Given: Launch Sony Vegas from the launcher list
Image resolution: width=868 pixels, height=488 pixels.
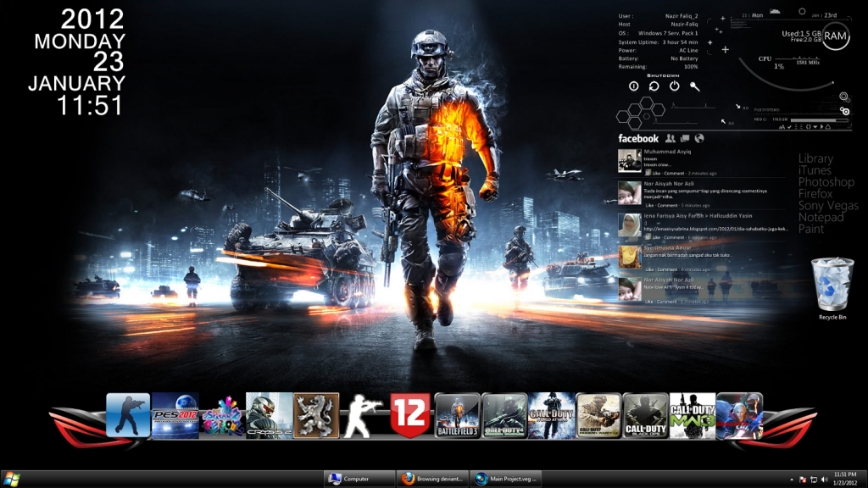Looking at the screenshot, I should [x=827, y=206].
